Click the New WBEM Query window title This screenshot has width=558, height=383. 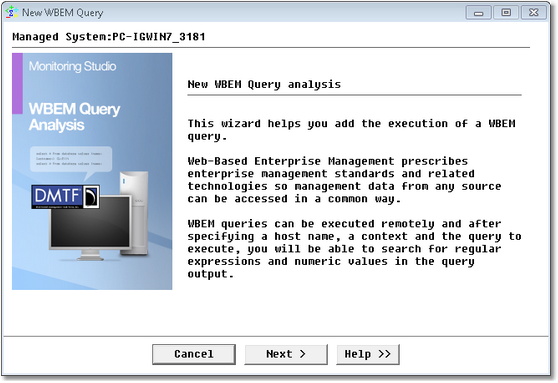[63, 13]
